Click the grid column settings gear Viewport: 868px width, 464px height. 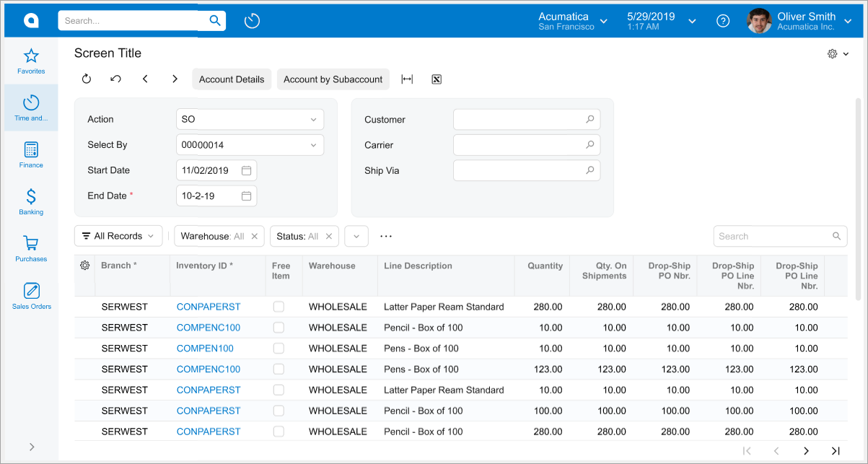(84, 266)
